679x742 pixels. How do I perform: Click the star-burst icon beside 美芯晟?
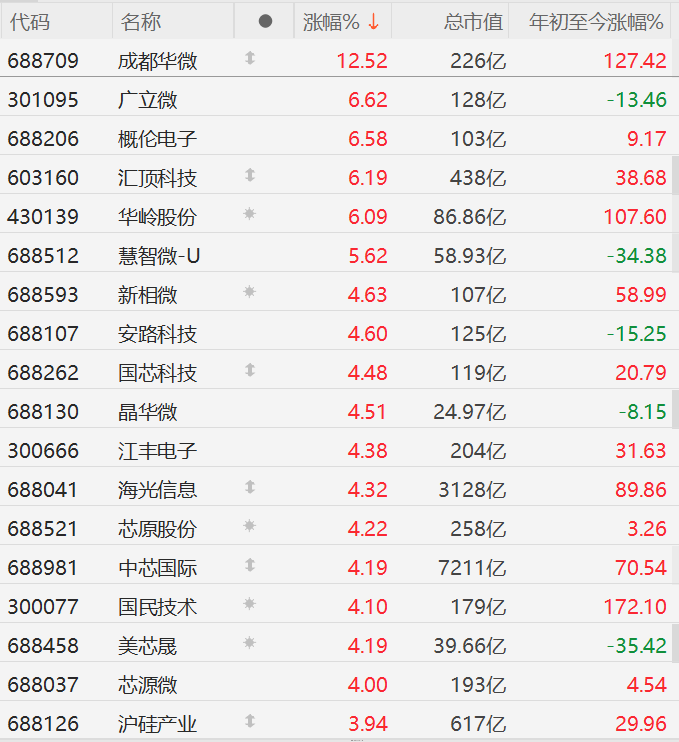pos(250,643)
